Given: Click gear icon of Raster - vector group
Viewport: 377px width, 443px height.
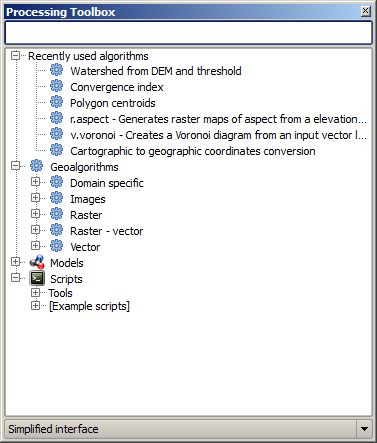Looking at the screenshot, I should [56, 230].
